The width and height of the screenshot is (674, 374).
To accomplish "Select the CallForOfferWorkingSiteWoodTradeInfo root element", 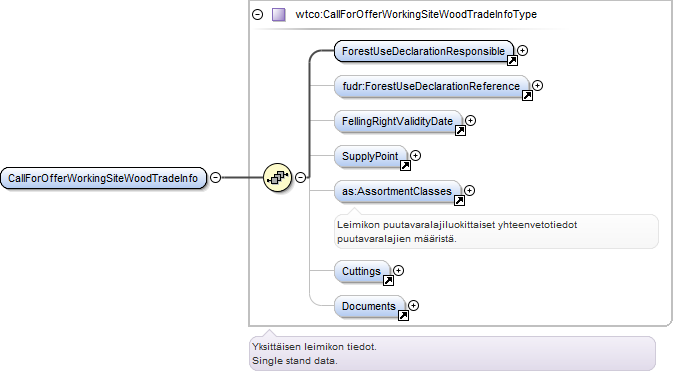I will click(x=103, y=178).
